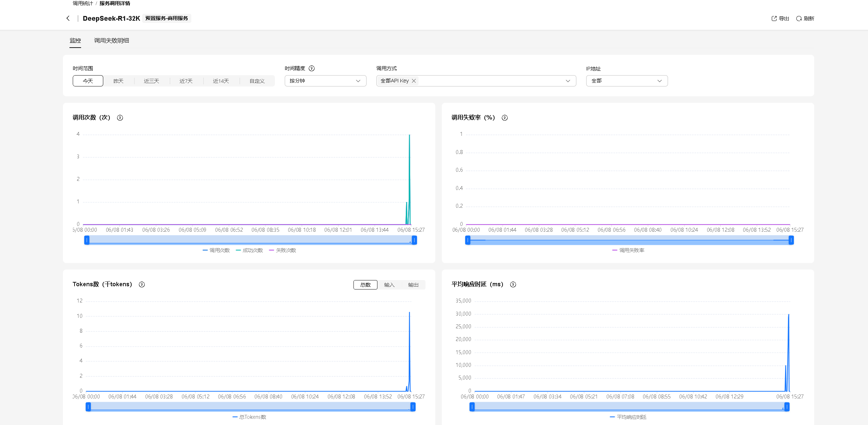Viewport: 868px width, 425px height.
Task: Click the export (导出) icon
Action: pyautogui.click(x=774, y=19)
